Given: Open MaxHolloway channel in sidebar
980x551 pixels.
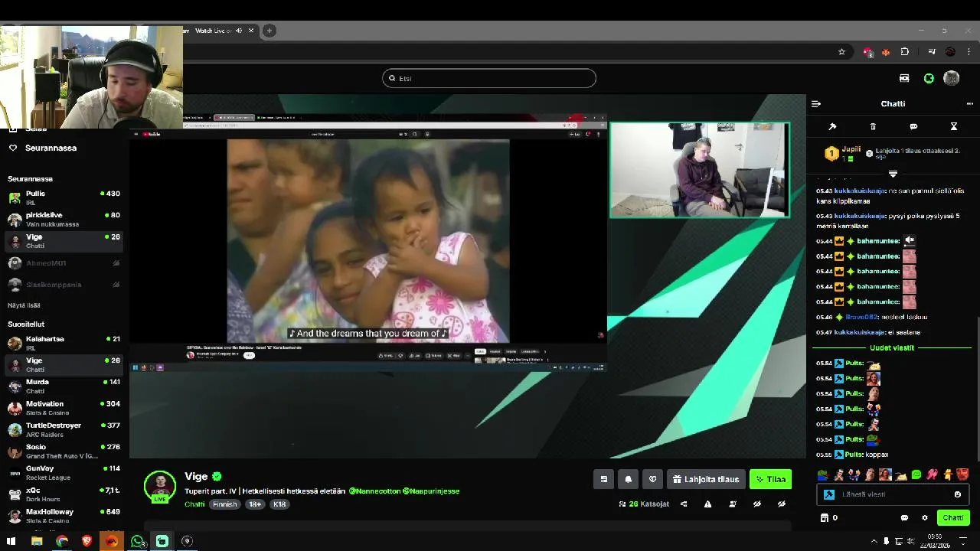Looking at the screenshot, I should [x=64, y=516].
